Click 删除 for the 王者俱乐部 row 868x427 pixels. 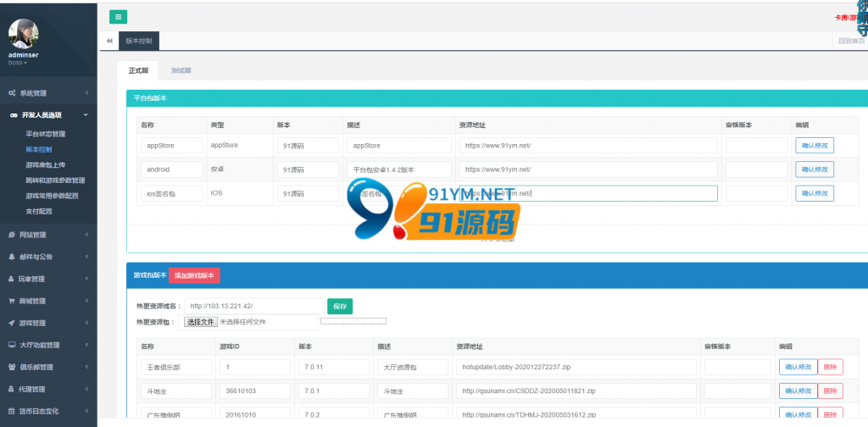[830, 367]
